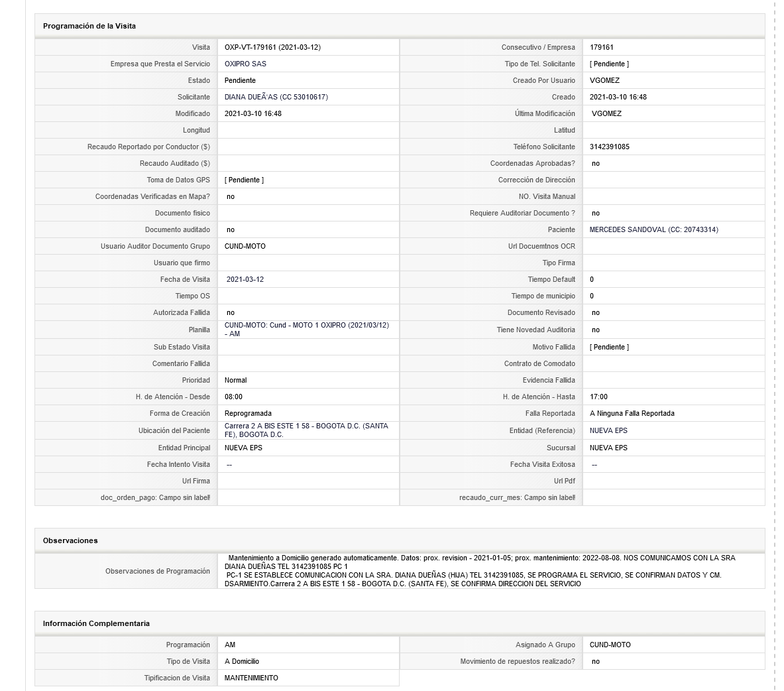The height and width of the screenshot is (691, 784).
Task: Select Programación value AM
Action: click(230, 645)
